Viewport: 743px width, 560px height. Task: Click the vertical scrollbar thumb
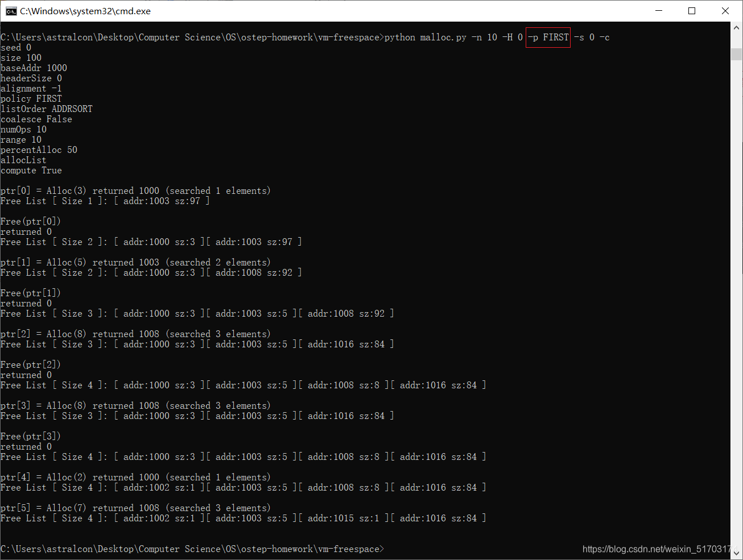click(737, 54)
